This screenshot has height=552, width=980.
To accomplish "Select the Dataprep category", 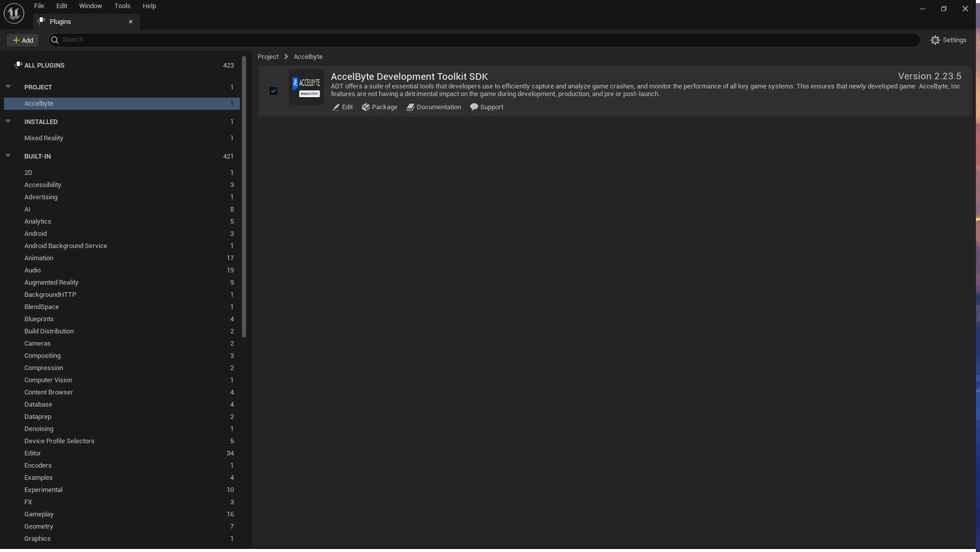I will tap(122, 416).
